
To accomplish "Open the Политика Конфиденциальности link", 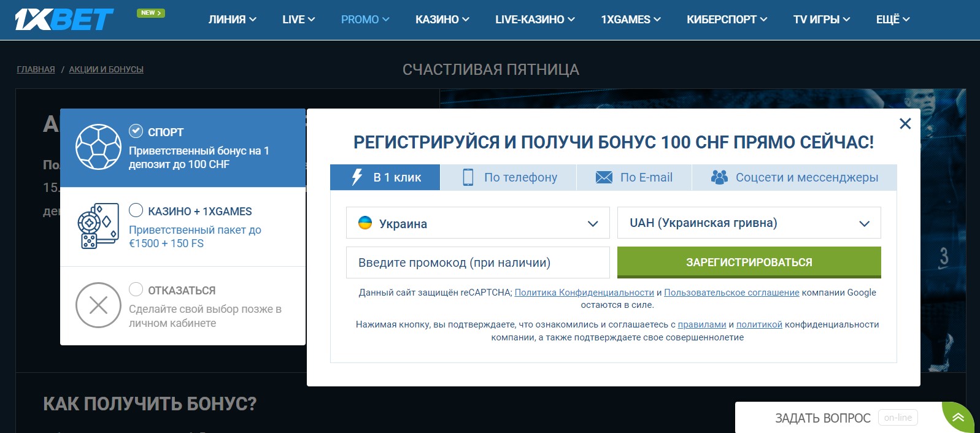I will pyautogui.click(x=584, y=293).
